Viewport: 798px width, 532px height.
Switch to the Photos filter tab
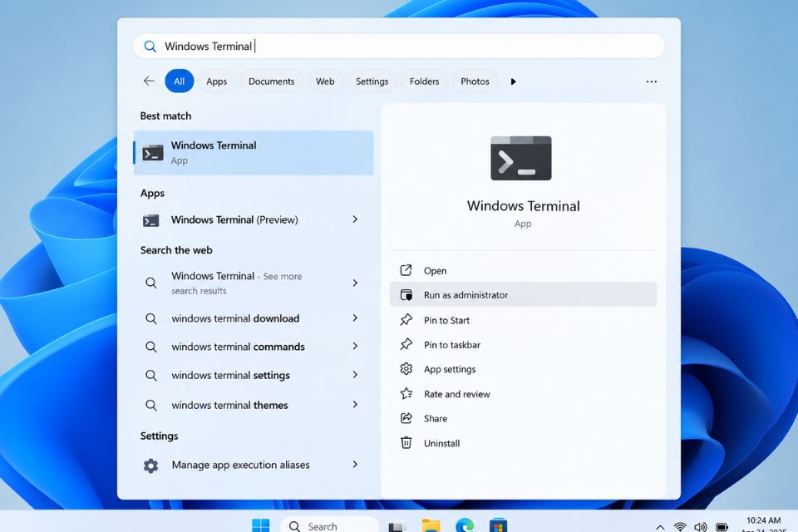(475, 81)
